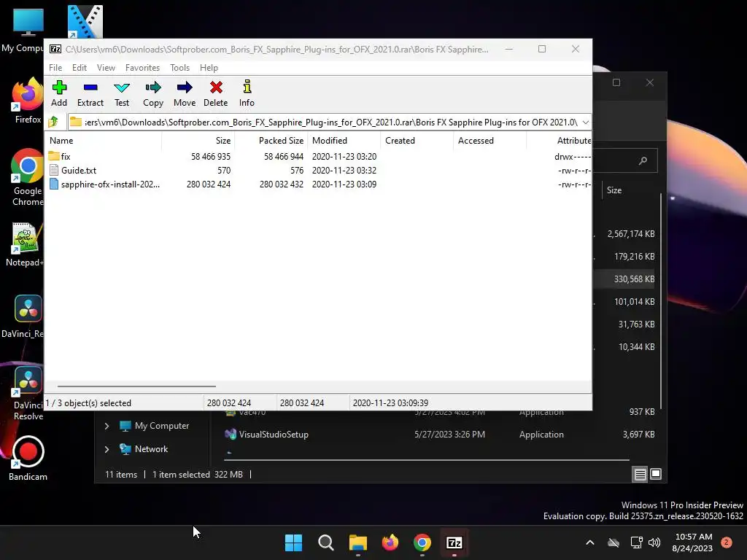The width and height of the screenshot is (747, 560).
Task: Click the Copy toolbar icon
Action: pyautogui.click(x=153, y=93)
